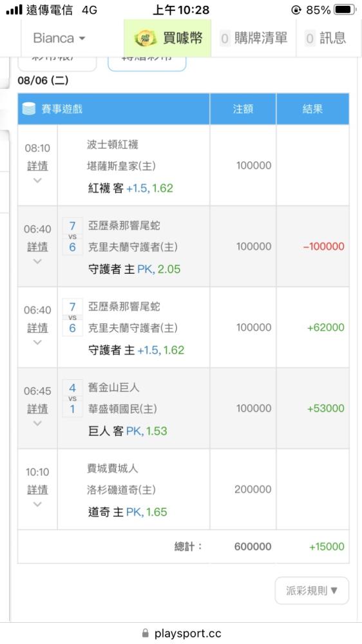Open 詳情 link for the 06:45 Giants game
This screenshot has width=362, height=644.
(37, 409)
